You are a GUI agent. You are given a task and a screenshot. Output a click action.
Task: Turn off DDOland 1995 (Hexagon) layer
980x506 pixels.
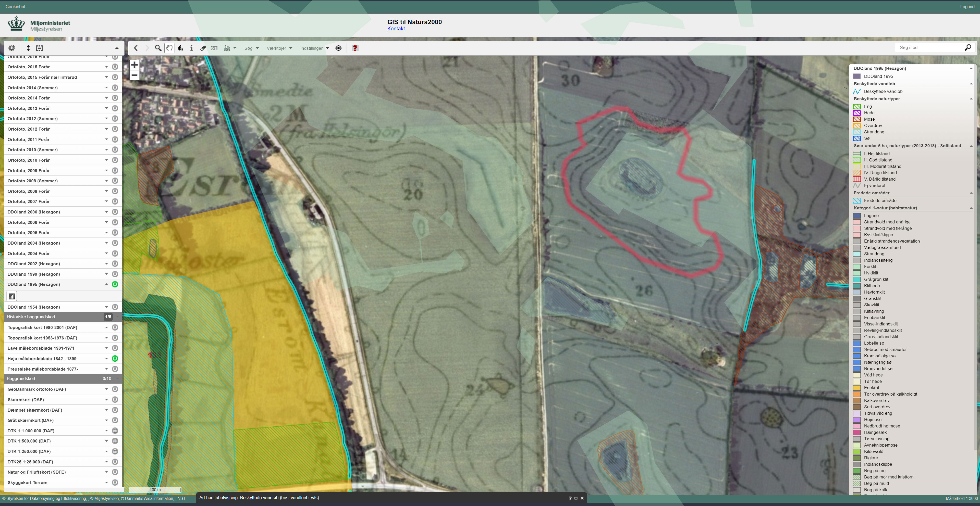click(115, 284)
